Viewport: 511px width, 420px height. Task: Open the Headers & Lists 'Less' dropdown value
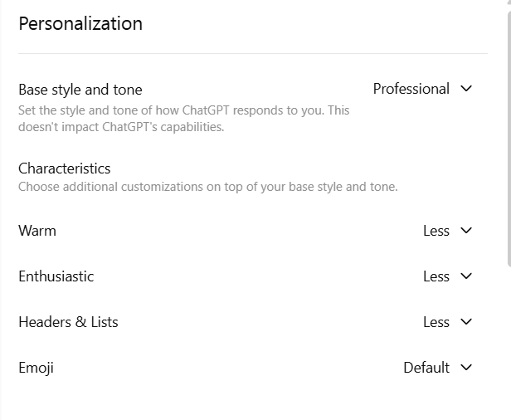pos(436,322)
